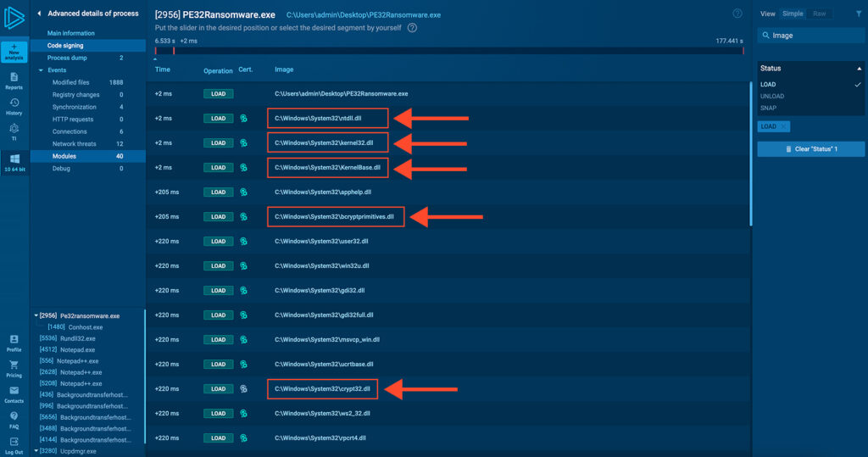Click the timeline slider bar
Image resolution: width=868 pixels, height=457 pixels.
[x=449, y=51]
